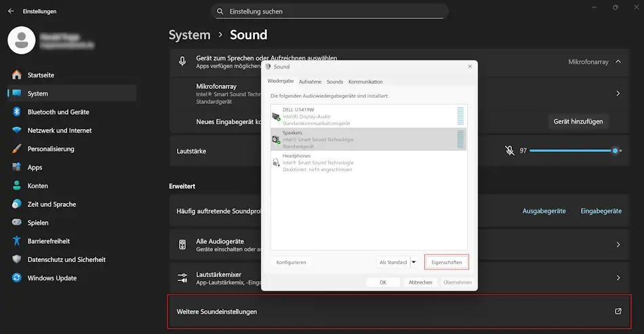Open Windows Update section
This screenshot has width=644, height=334.
pyautogui.click(x=52, y=278)
